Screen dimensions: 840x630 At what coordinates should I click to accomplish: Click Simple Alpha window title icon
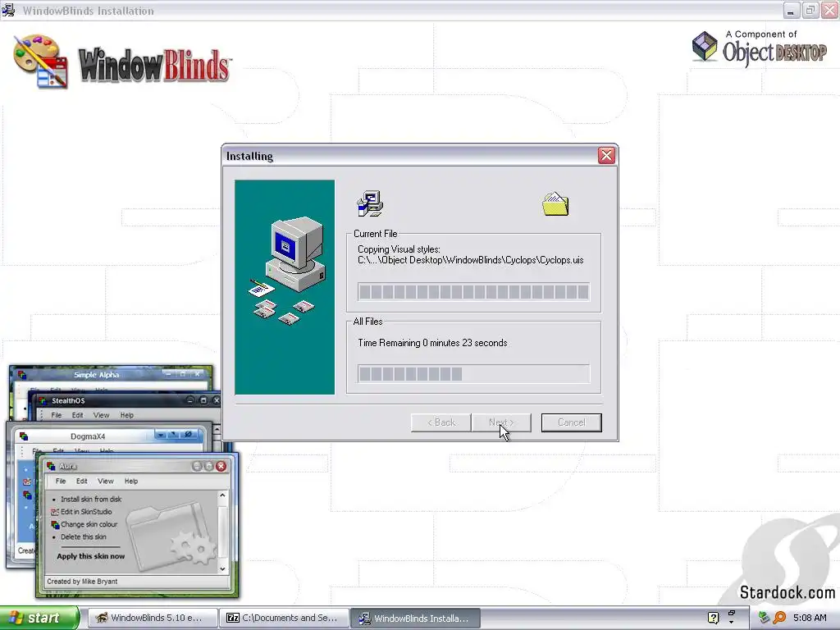(22, 374)
